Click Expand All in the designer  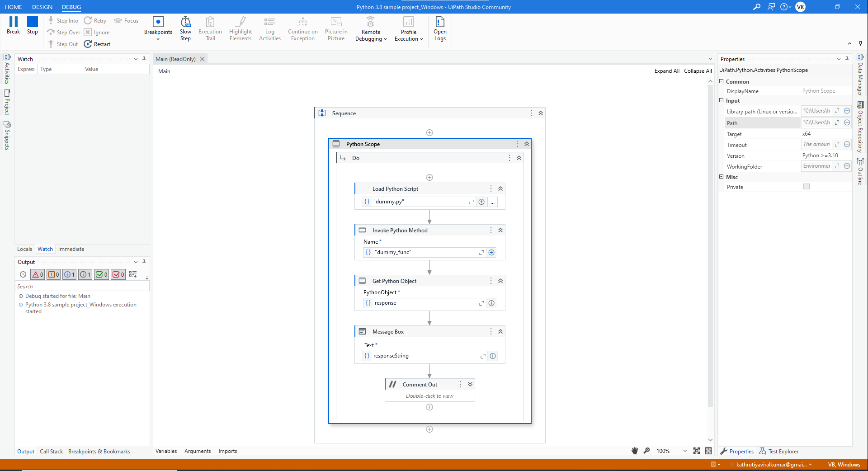click(x=667, y=71)
